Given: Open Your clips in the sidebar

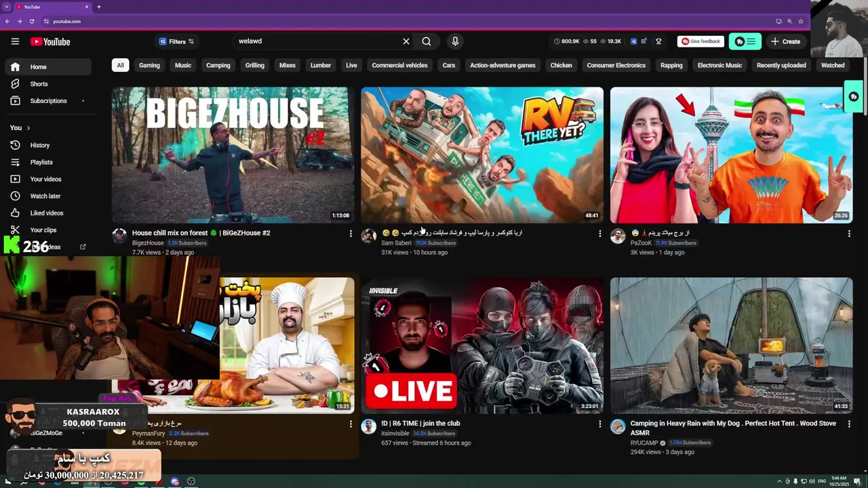Looking at the screenshot, I should (47, 230).
